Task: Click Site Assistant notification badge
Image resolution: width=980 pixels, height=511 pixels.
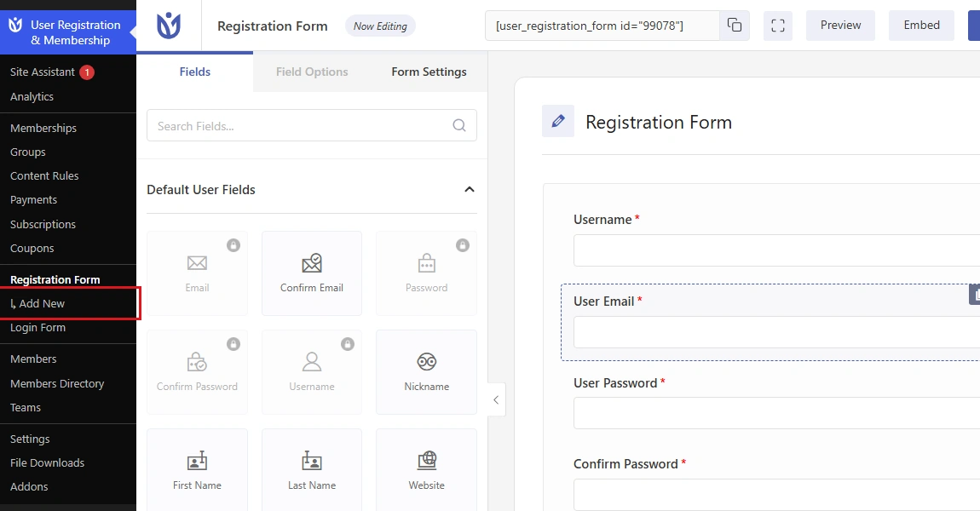Action: pyautogui.click(x=87, y=72)
